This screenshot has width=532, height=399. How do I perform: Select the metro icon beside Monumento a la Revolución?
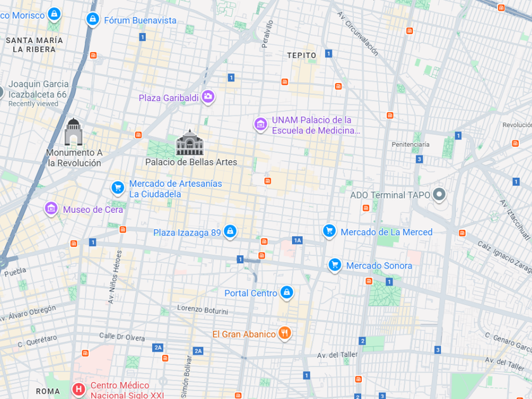[138, 135]
